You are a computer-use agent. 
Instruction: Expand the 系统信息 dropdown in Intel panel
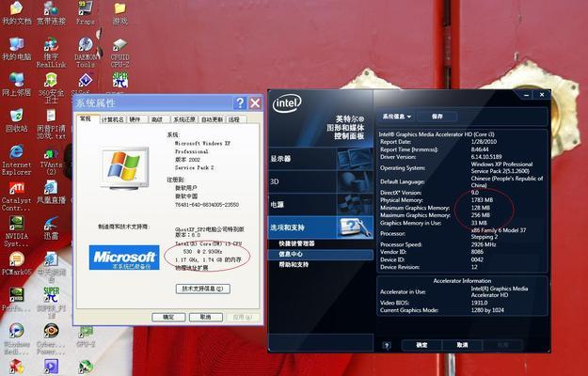pyautogui.click(x=397, y=117)
